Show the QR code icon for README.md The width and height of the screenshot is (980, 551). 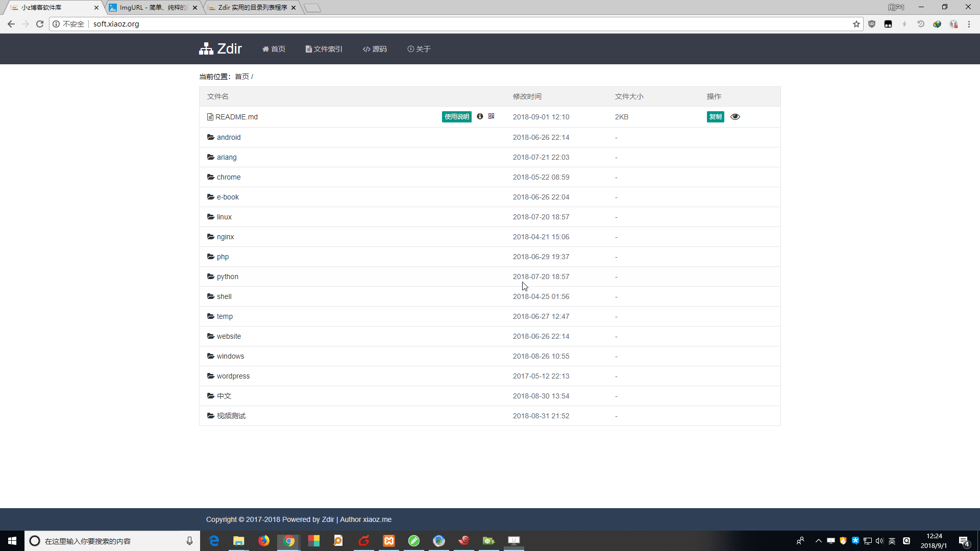click(x=491, y=116)
